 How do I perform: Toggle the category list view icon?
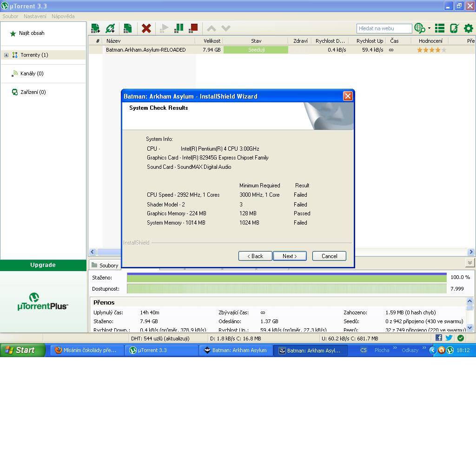pos(440,28)
